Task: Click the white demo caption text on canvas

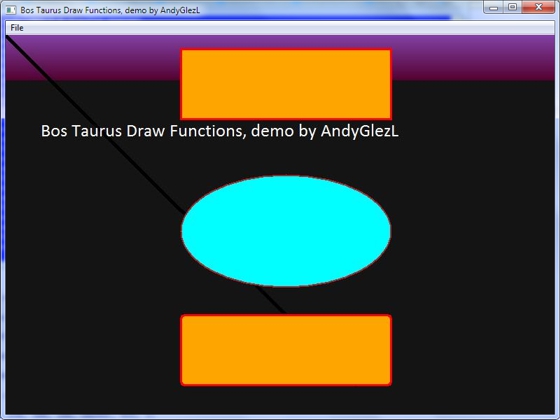Action: (x=220, y=131)
